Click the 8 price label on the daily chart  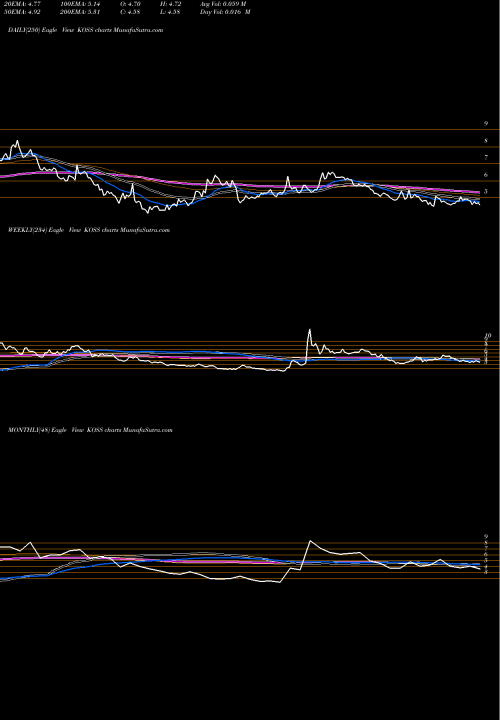[485, 141]
